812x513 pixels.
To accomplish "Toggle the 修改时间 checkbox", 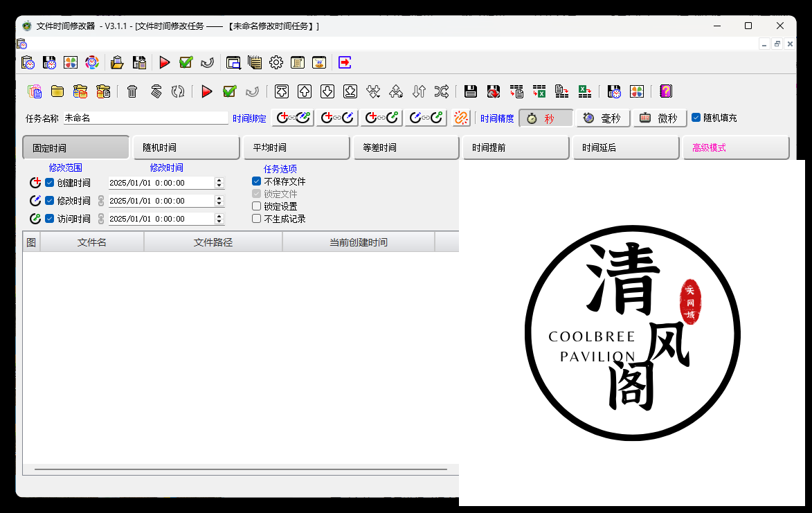I will click(50, 201).
